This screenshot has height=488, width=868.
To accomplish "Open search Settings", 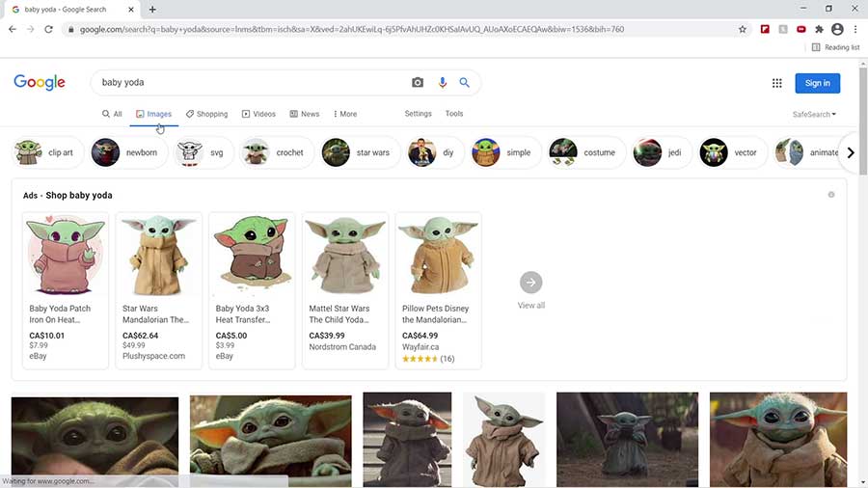I will click(418, 114).
